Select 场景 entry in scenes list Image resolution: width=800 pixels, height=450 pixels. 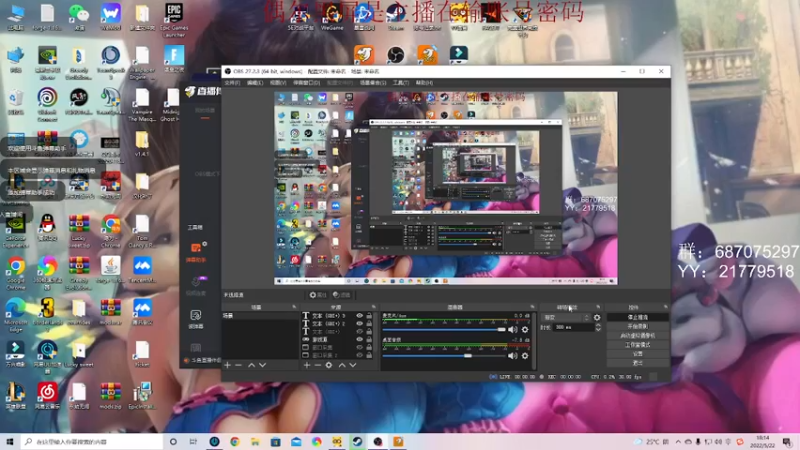pos(260,316)
